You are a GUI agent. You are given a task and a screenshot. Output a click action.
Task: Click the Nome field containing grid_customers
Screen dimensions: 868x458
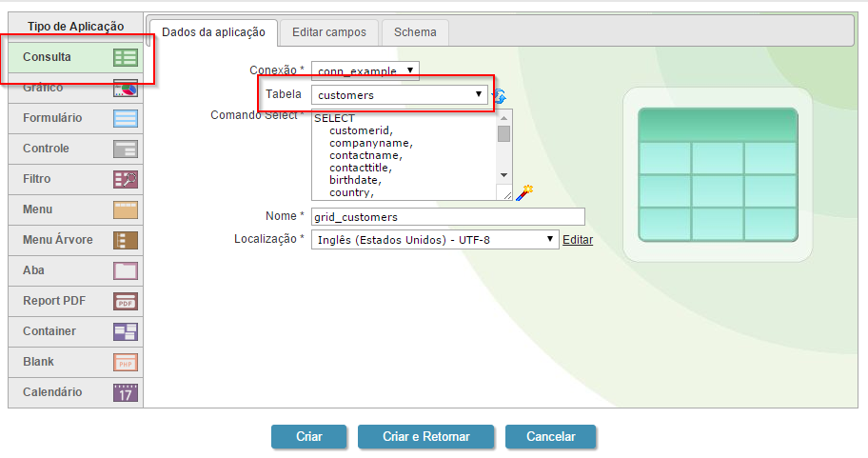[447, 217]
